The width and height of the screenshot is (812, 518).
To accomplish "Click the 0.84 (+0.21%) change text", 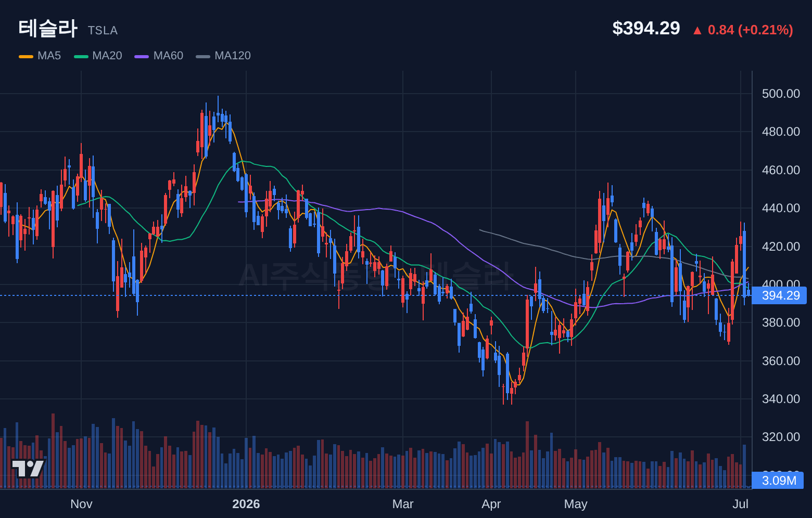I will pyautogui.click(x=751, y=30).
